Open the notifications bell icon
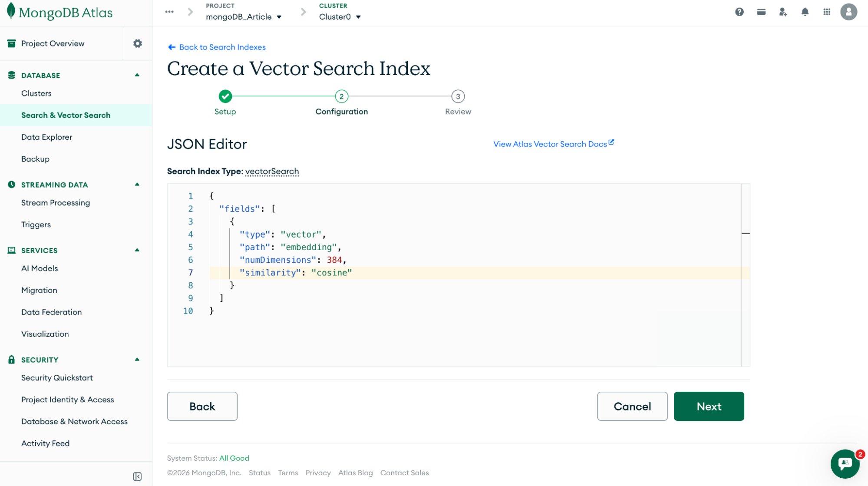 tap(805, 12)
